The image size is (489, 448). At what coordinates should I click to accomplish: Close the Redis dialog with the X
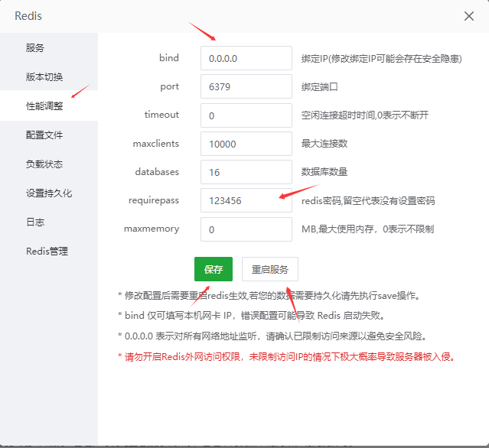point(469,15)
